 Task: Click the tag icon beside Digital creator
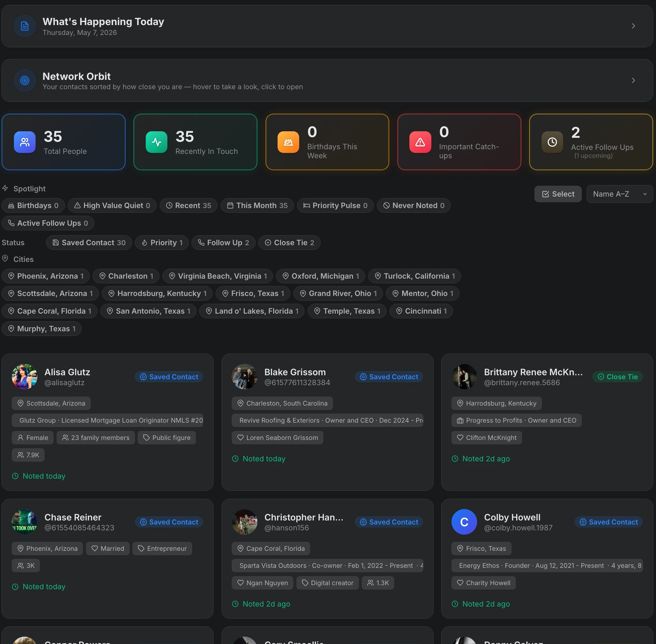[305, 583]
